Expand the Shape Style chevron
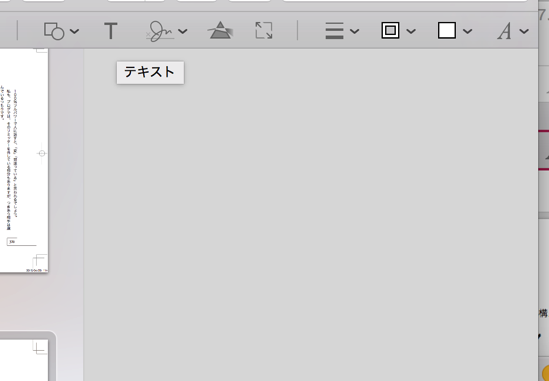This screenshot has height=381, width=549. tap(354, 32)
